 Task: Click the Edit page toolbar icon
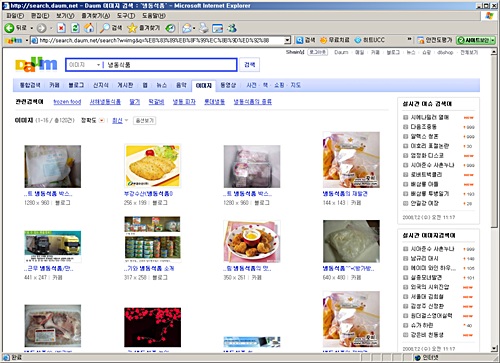[x=217, y=28]
